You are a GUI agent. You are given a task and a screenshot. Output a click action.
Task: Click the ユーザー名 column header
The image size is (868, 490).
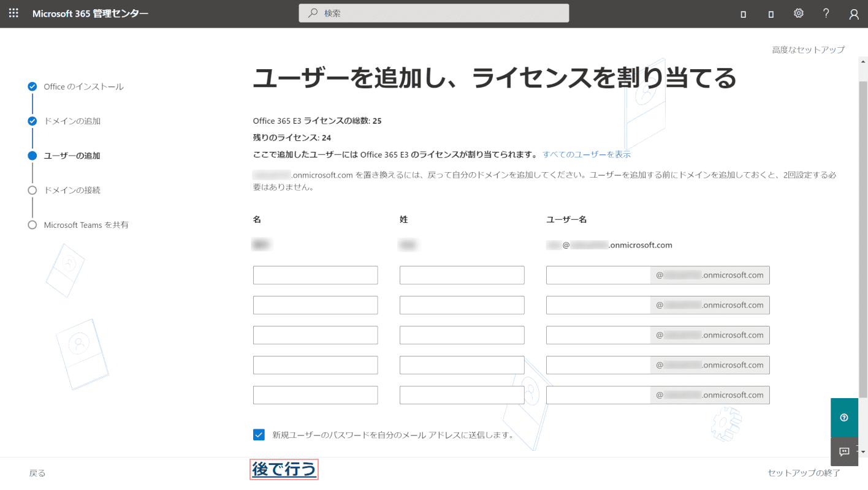566,219
